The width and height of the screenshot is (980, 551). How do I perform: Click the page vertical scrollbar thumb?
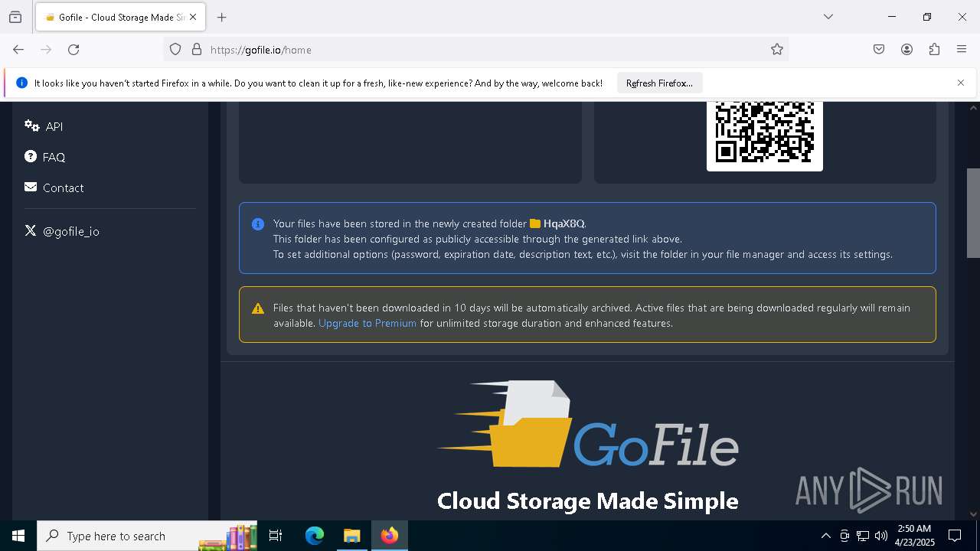973,213
